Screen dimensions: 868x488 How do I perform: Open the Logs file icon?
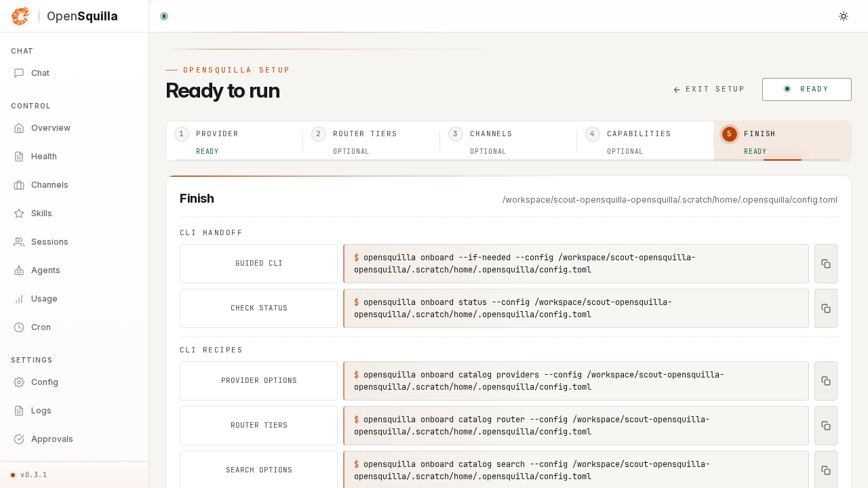click(19, 411)
